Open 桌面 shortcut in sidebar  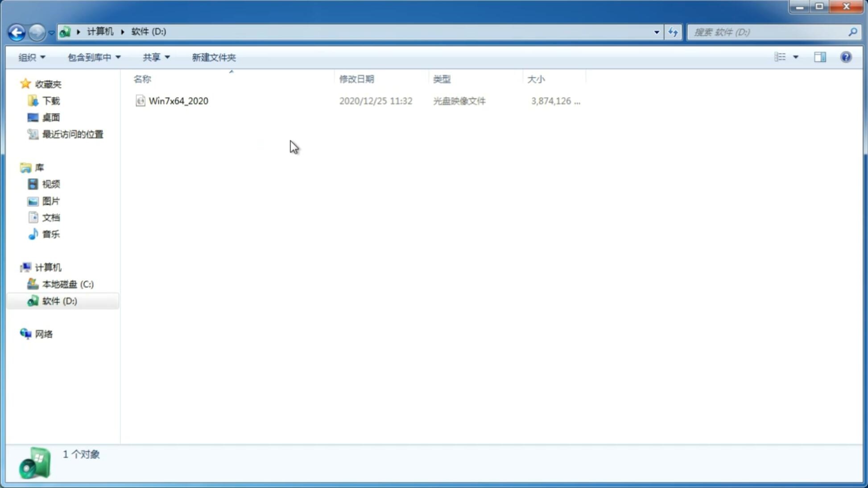click(x=50, y=117)
